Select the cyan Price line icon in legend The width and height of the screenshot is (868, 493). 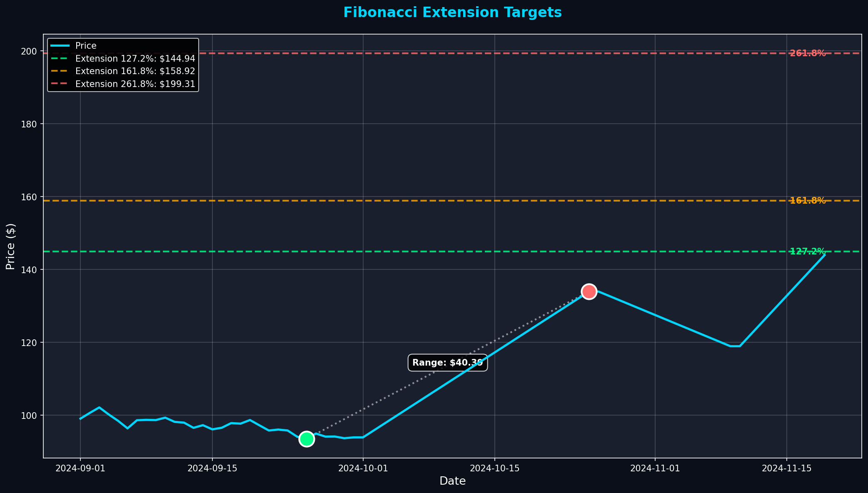(60, 46)
